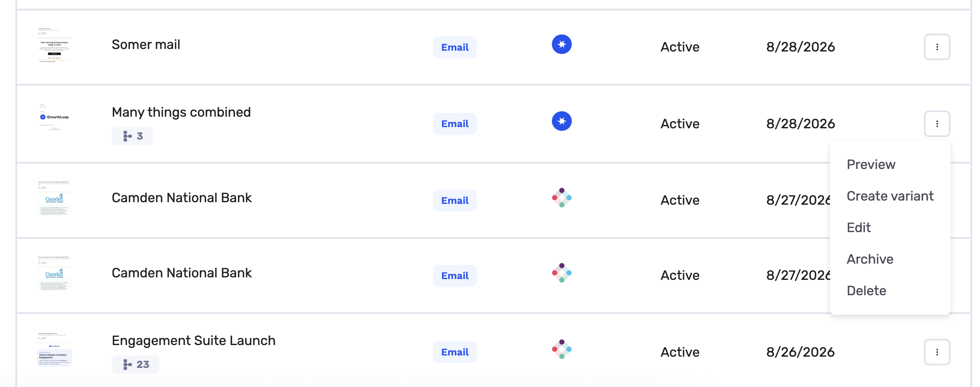Click the first Camden National Bank title
Image resolution: width=980 pixels, height=387 pixels.
click(x=181, y=198)
